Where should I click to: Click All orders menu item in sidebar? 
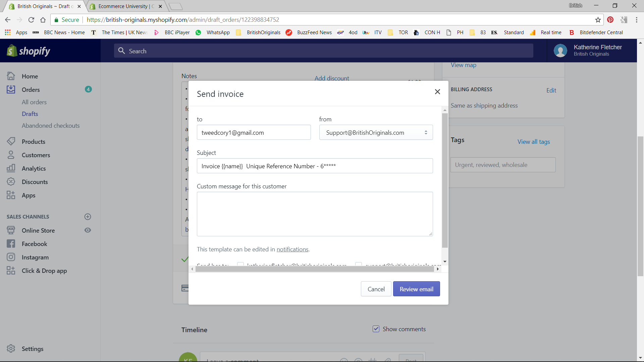pos(35,102)
